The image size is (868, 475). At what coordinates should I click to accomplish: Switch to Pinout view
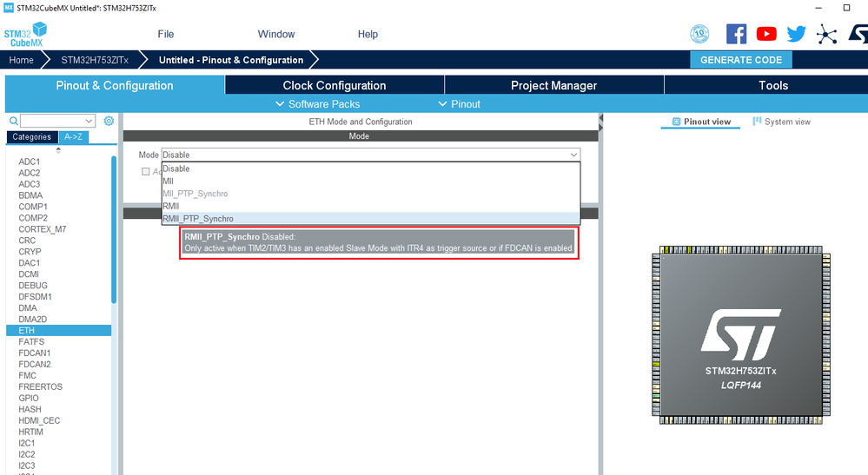click(701, 122)
